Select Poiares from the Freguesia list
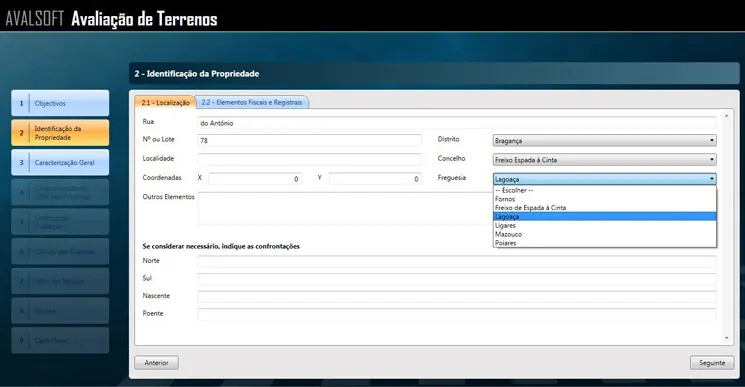745x387 pixels. pos(604,243)
